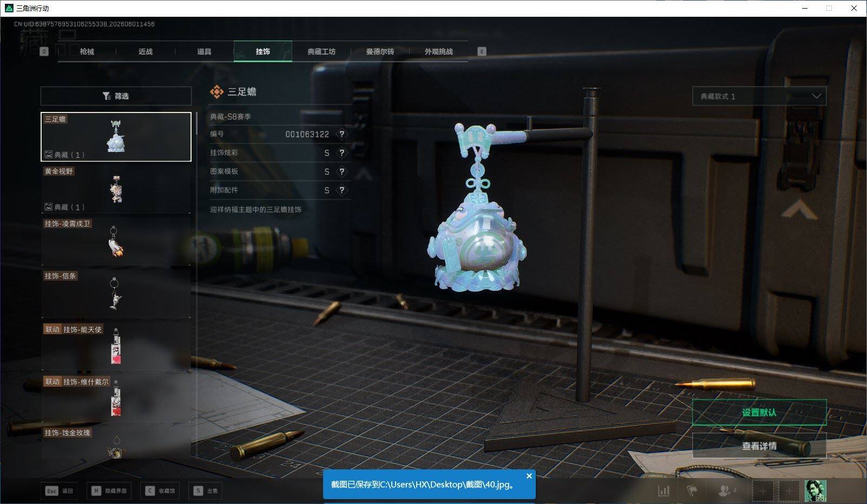867x504 pixels.
Task: Select the 三足蟾 charm in list
Action: click(x=116, y=137)
